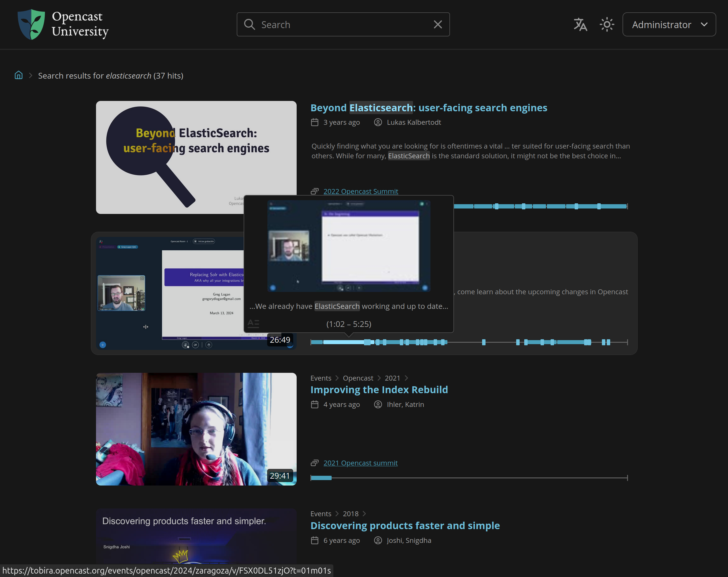Toggle light/dark theme sun icon
The width and height of the screenshot is (728, 577).
tap(607, 25)
